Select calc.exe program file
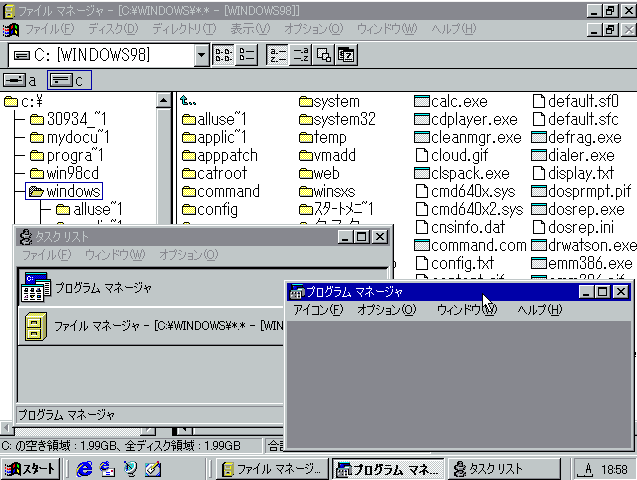Image resolution: width=637 pixels, height=480 pixels. point(451,101)
